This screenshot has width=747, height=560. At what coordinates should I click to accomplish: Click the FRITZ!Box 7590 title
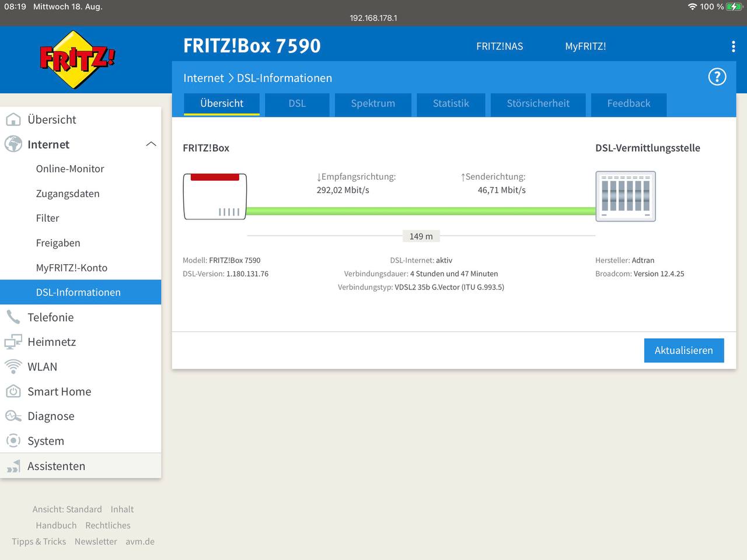[252, 45]
